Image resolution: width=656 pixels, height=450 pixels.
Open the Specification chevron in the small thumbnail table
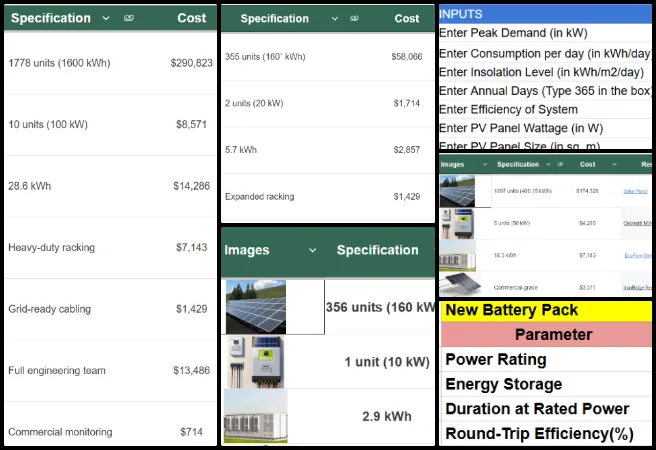(548, 164)
